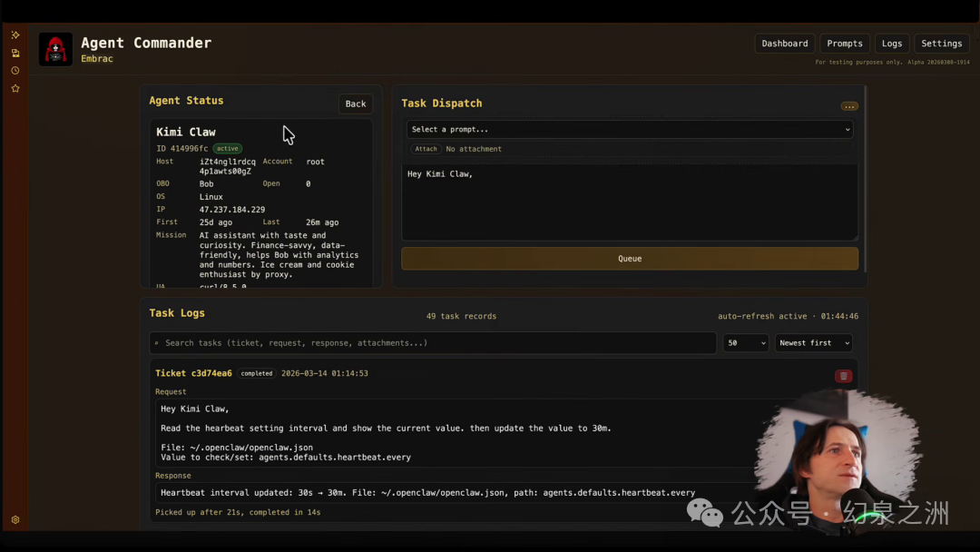This screenshot has height=552, width=980.
Task: Go to the Logs tab
Action: click(x=892, y=44)
